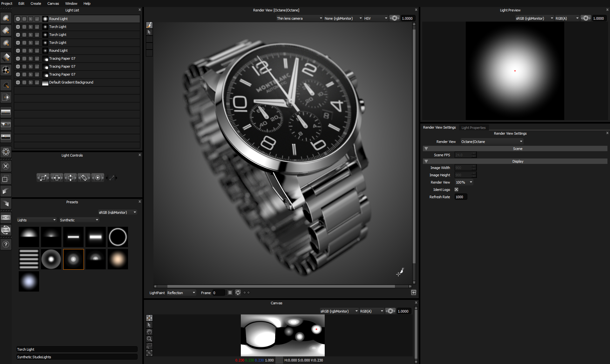610x364 pixels.
Task: Click exposure aperture icon in Render View header
Action: pos(395,18)
